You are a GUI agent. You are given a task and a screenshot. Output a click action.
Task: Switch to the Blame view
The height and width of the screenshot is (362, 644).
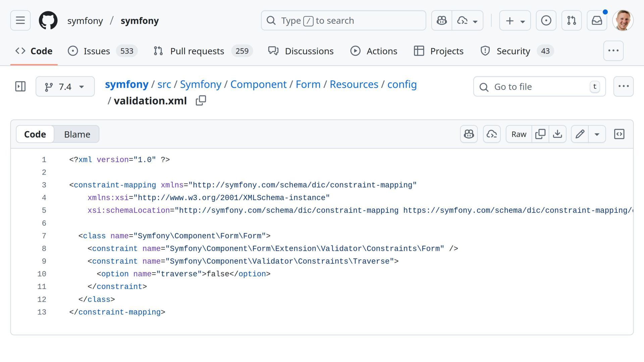click(77, 134)
